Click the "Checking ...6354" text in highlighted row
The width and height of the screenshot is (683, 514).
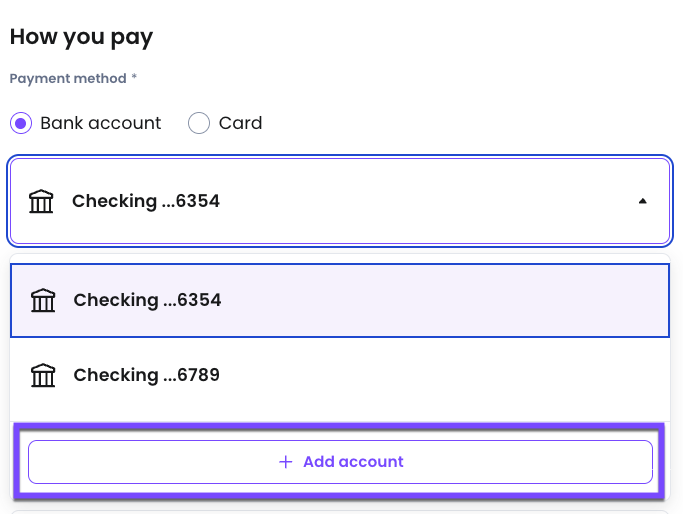147,300
